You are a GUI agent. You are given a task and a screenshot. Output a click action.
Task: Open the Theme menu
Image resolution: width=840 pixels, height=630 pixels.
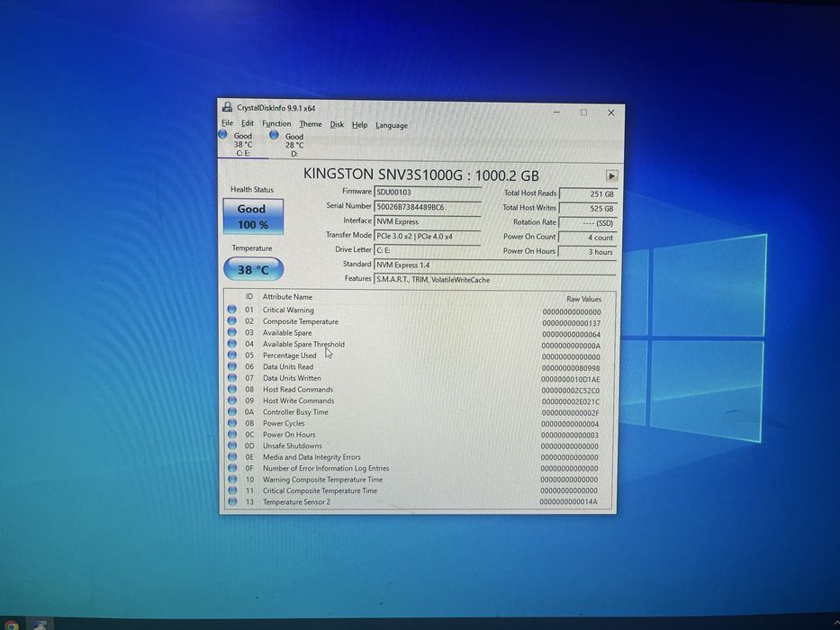[x=311, y=124]
